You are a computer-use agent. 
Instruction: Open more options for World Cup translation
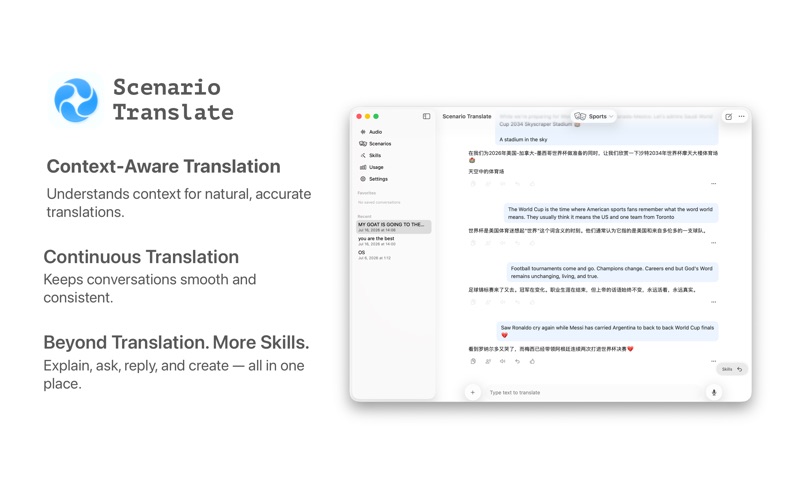[x=713, y=243]
